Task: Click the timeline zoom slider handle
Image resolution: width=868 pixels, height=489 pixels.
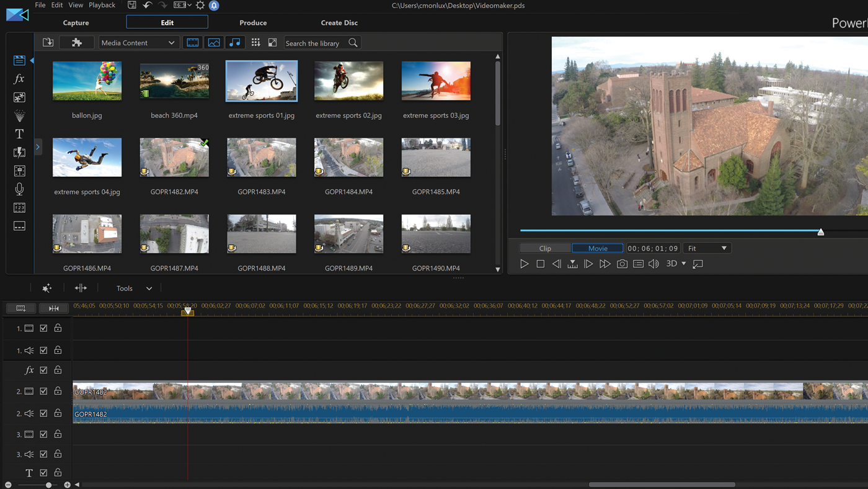Action: click(49, 485)
